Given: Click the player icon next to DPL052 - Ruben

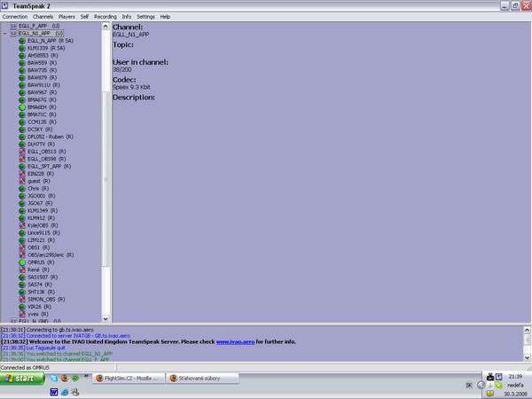Looking at the screenshot, I should (x=22, y=137).
